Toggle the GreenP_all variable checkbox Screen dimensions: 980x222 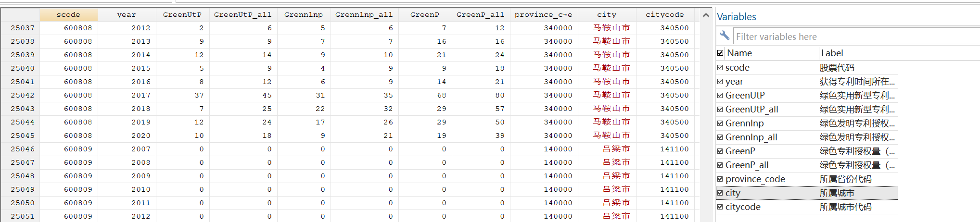tap(720, 165)
